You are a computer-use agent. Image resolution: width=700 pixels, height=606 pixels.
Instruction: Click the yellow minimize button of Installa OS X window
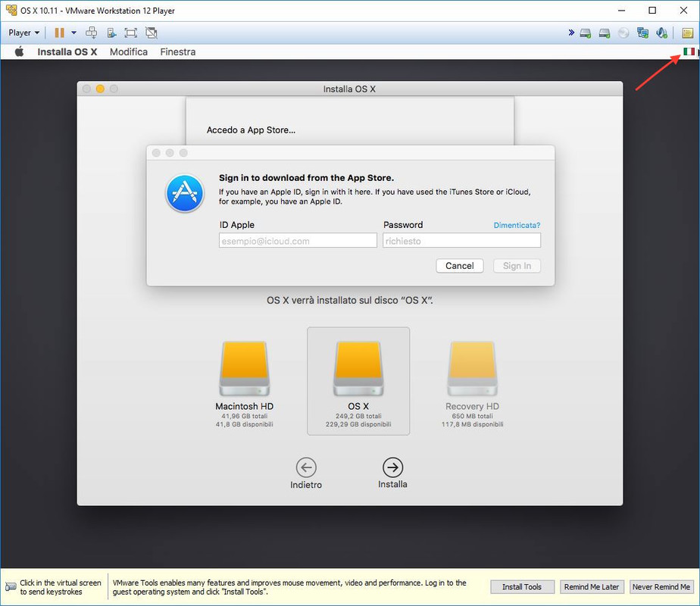(100, 89)
